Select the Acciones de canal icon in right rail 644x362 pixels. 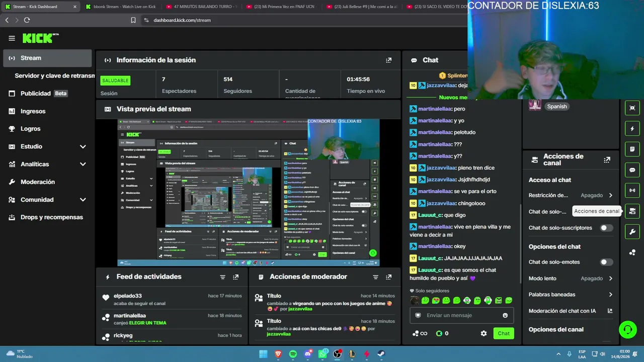point(632,211)
